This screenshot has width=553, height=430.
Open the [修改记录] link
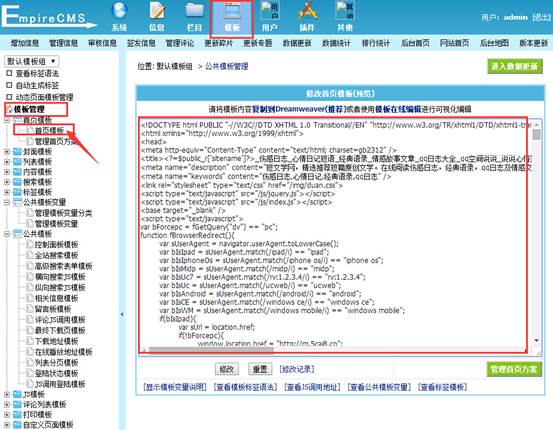pyautogui.click(x=297, y=369)
